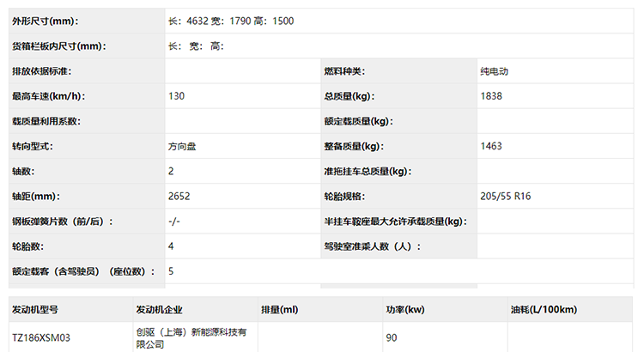Select the steering value 方向盘
This screenshot has width=644, height=352.
(x=182, y=146)
